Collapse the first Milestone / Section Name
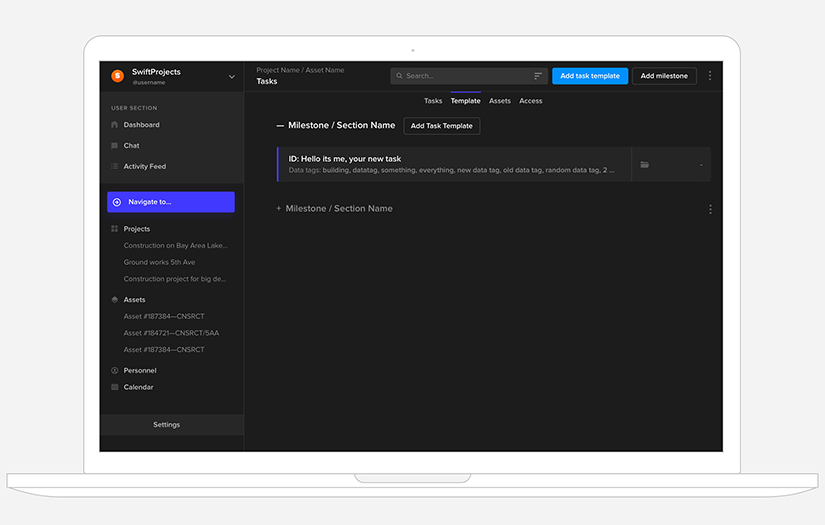 click(280, 126)
